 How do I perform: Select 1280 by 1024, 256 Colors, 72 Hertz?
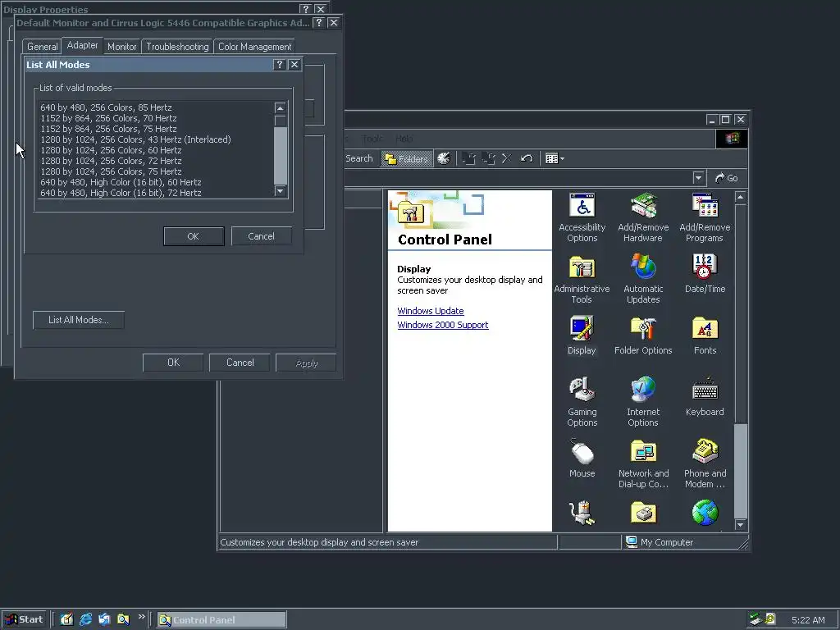(x=111, y=162)
